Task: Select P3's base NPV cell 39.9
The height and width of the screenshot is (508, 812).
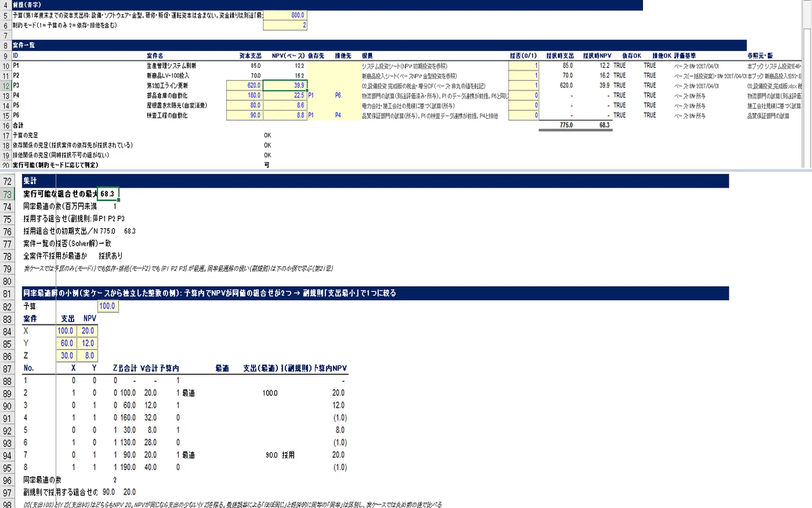Action: coord(285,85)
